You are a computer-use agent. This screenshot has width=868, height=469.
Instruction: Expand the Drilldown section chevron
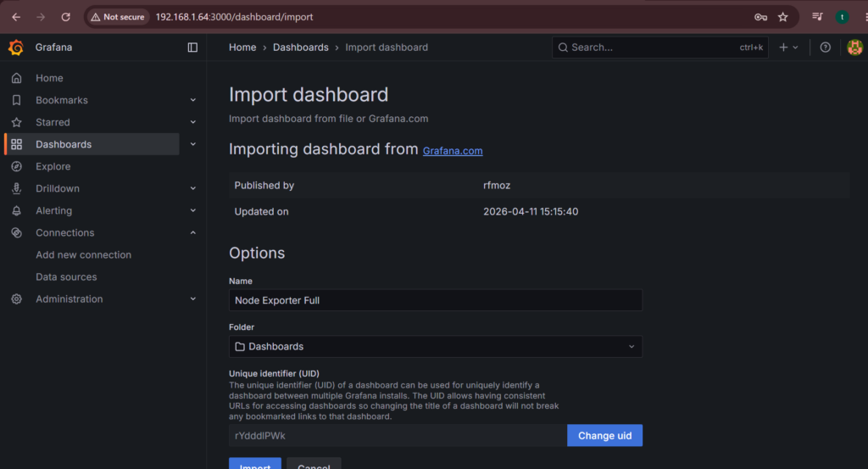[193, 189]
